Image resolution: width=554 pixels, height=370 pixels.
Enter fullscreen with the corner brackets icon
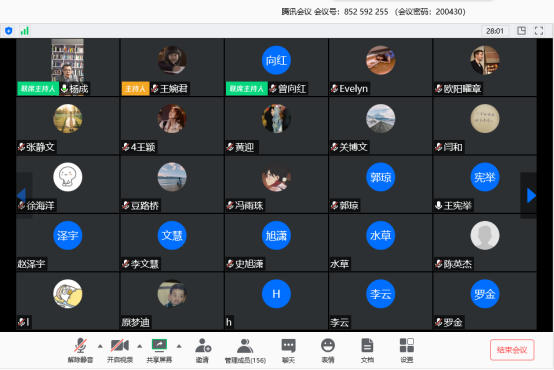point(539,31)
